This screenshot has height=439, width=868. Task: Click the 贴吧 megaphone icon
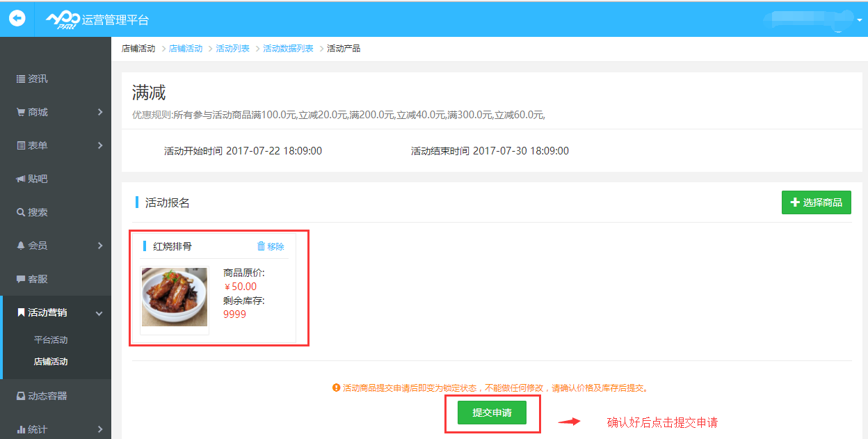point(21,179)
